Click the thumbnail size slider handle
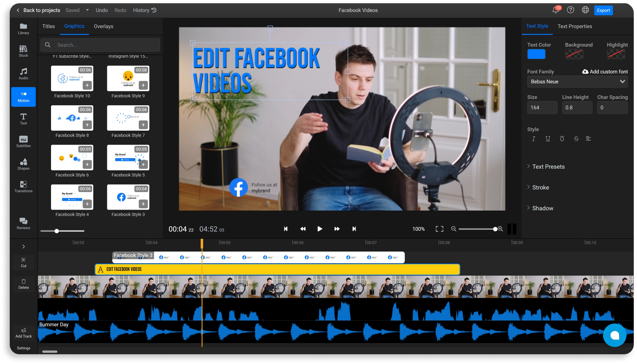This screenshot has width=637, height=364. point(57,231)
